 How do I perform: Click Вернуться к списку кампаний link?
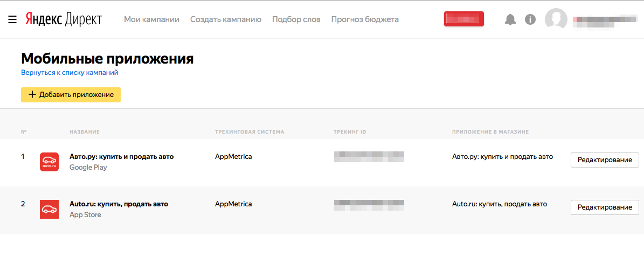point(70,72)
